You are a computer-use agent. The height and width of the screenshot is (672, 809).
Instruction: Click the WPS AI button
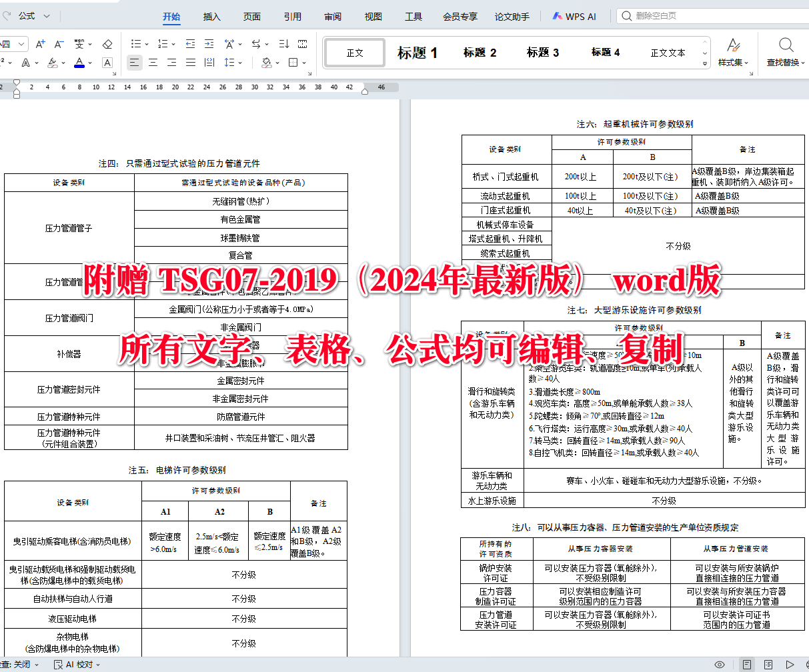(574, 17)
